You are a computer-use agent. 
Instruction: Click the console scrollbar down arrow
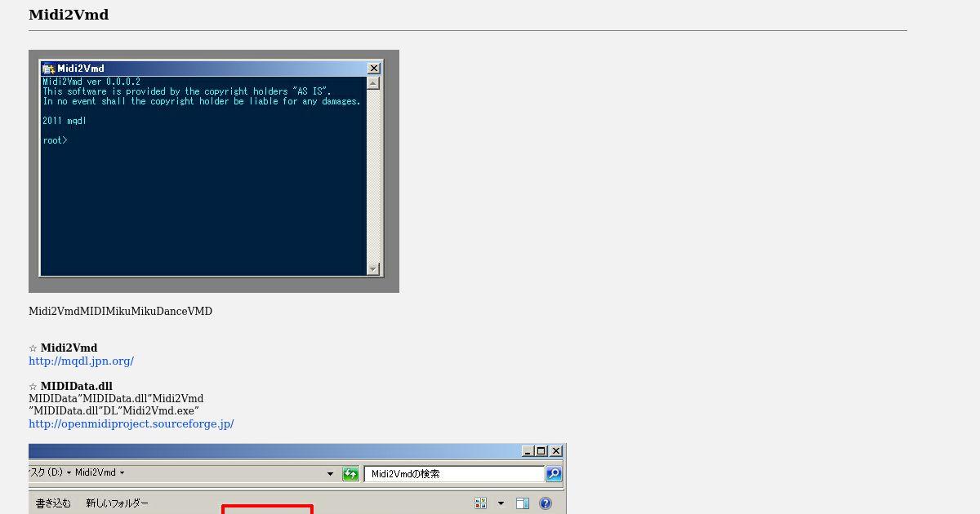(373, 268)
